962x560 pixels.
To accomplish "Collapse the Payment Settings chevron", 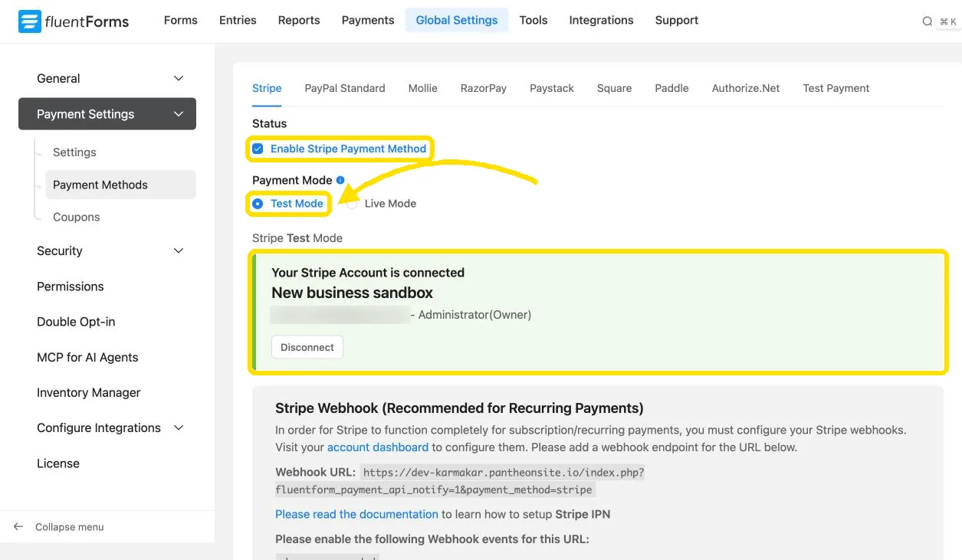I will pos(179,114).
